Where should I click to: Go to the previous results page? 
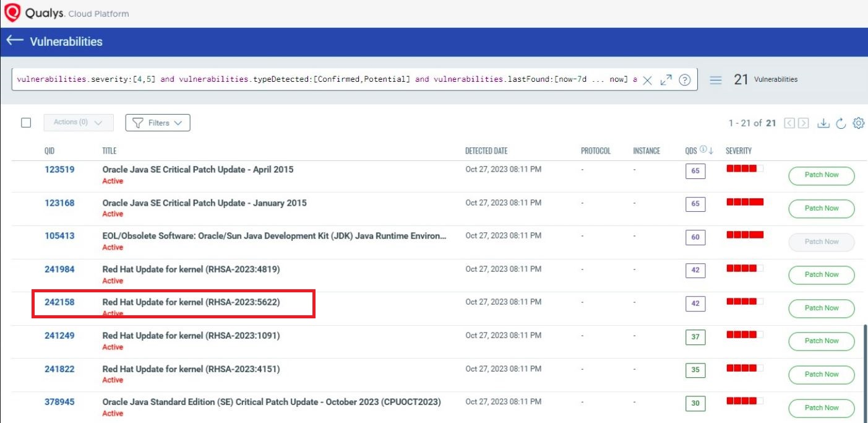tap(789, 123)
